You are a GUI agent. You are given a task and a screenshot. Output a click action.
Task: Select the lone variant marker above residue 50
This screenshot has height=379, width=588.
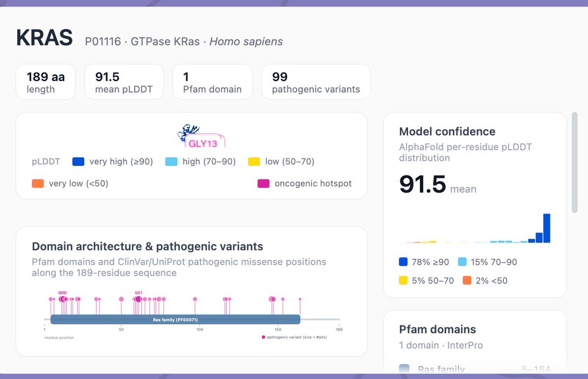click(x=121, y=299)
